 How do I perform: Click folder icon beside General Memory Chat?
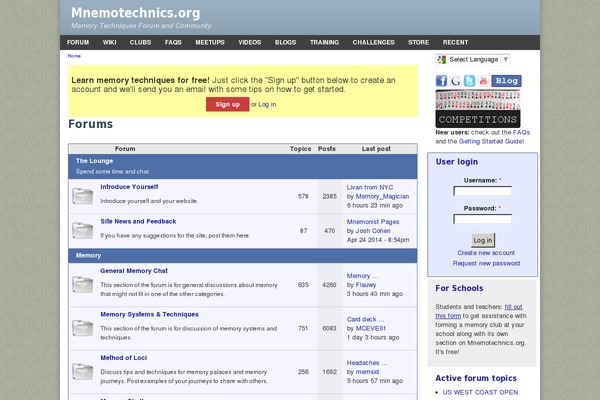pyautogui.click(x=83, y=284)
